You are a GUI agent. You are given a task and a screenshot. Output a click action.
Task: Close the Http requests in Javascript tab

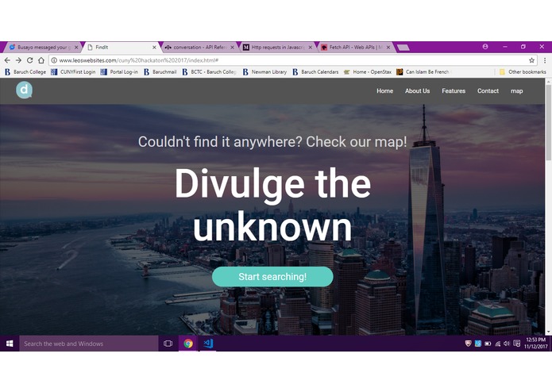click(310, 47)
